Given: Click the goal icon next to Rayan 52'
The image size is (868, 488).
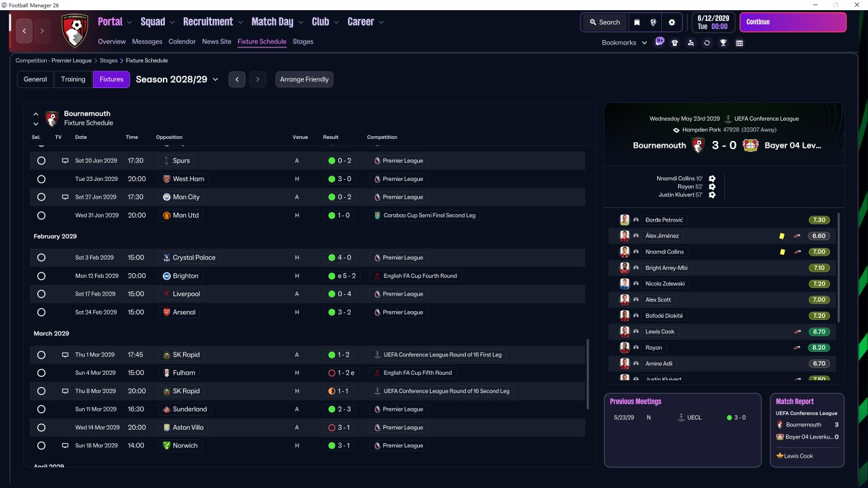Looking at the screenshot, I should tap(712, 187).
